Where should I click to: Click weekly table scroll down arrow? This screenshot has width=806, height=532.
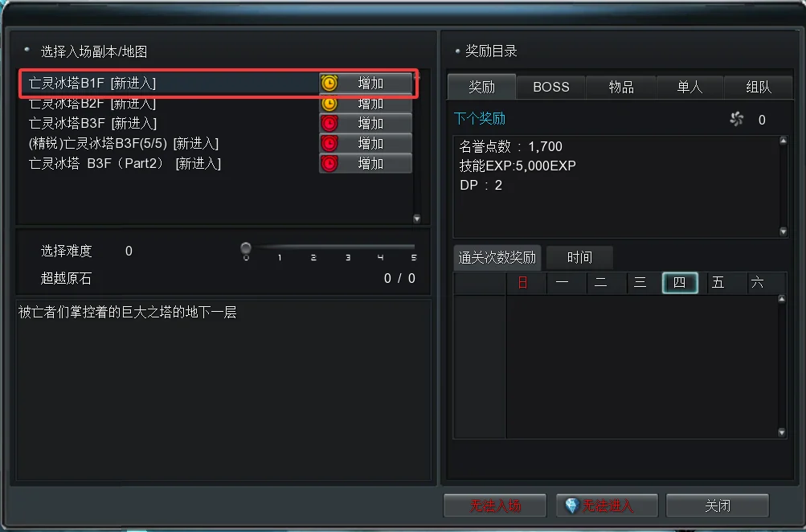(782, 432)
